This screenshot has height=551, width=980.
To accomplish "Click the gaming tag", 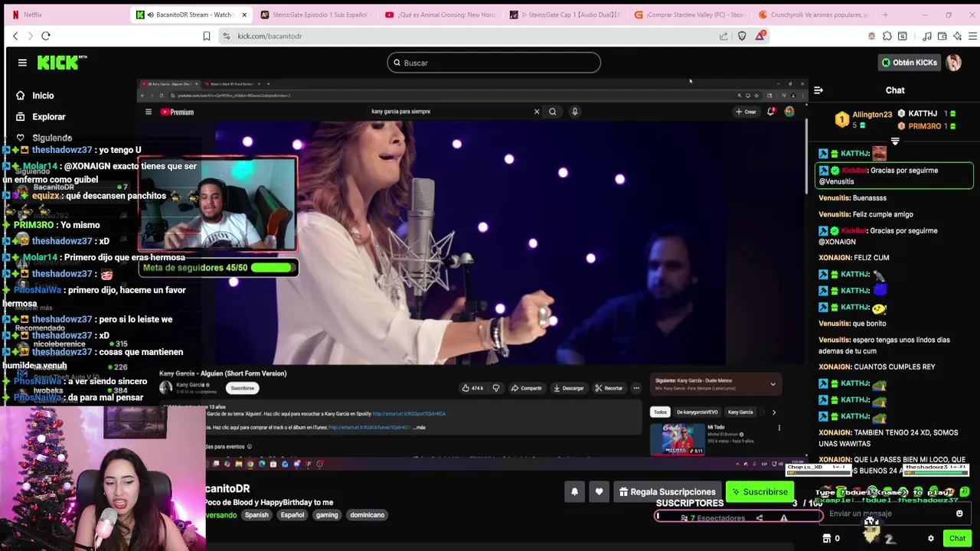I will click(327, 515).
